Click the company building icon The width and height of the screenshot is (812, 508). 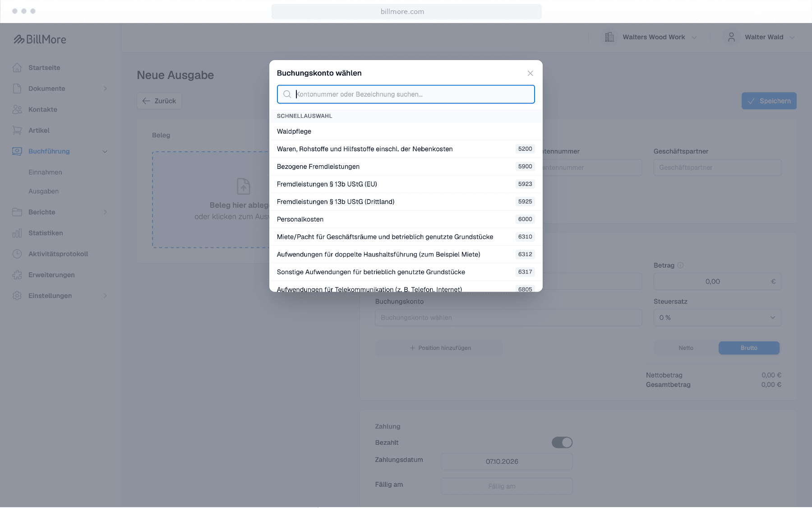609,37
